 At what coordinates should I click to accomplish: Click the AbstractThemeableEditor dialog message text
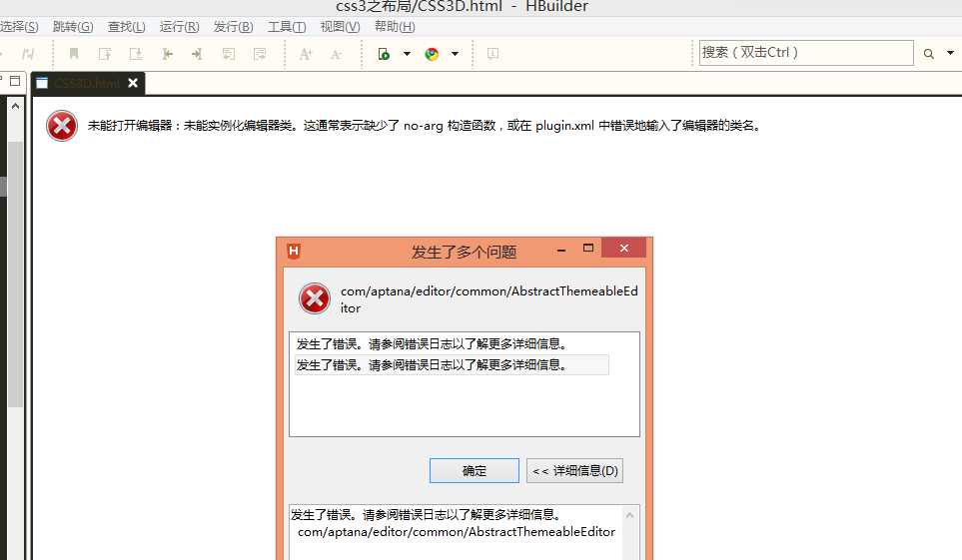488,299
